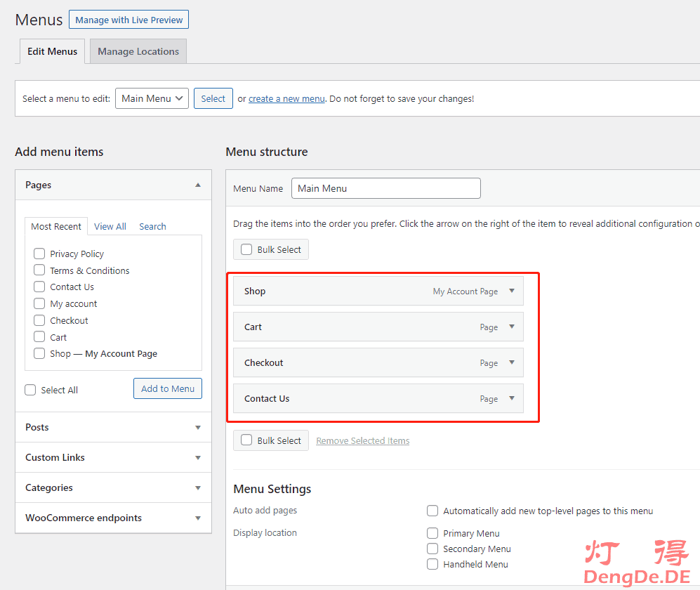
Task: Click the Add to Menu button
Action: [168, 388]
